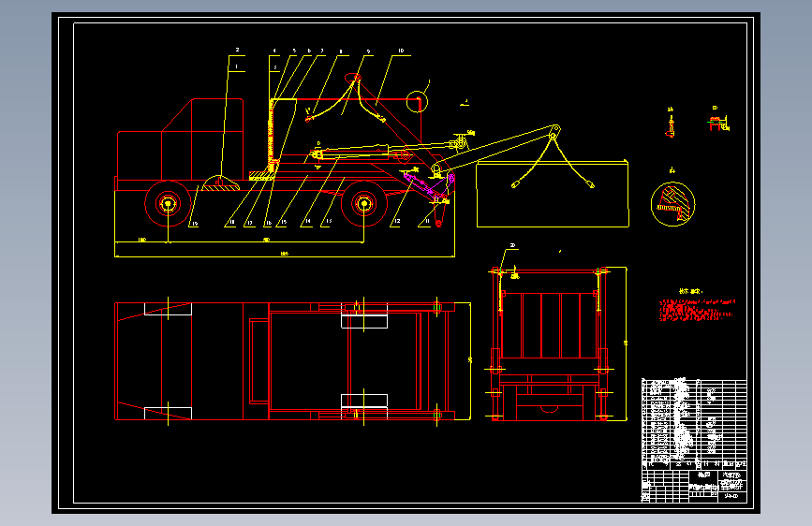The height and width of the screenshot is (526, 812).
Task: Click part balloon number 9
Action: pyautogui.click(x=368, y=51)
